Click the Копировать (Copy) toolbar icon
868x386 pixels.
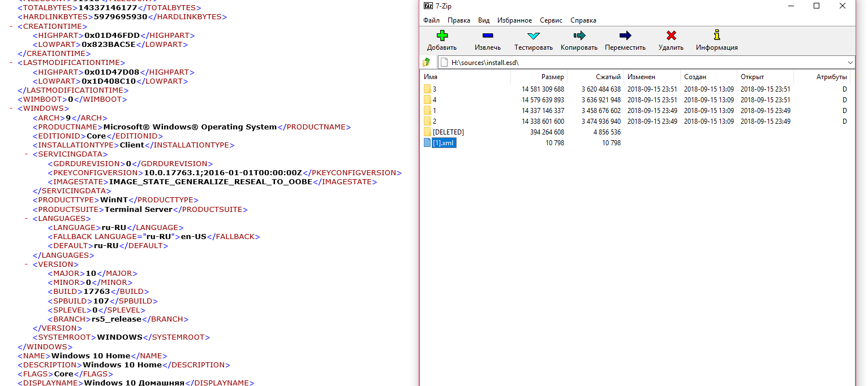pos(579,36)
